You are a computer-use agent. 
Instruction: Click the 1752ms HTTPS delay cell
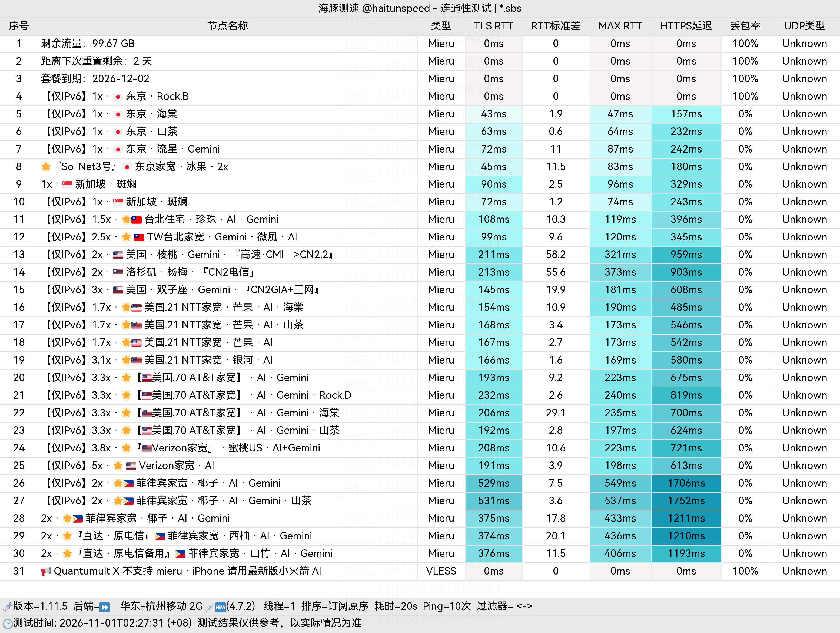[686, 501]
